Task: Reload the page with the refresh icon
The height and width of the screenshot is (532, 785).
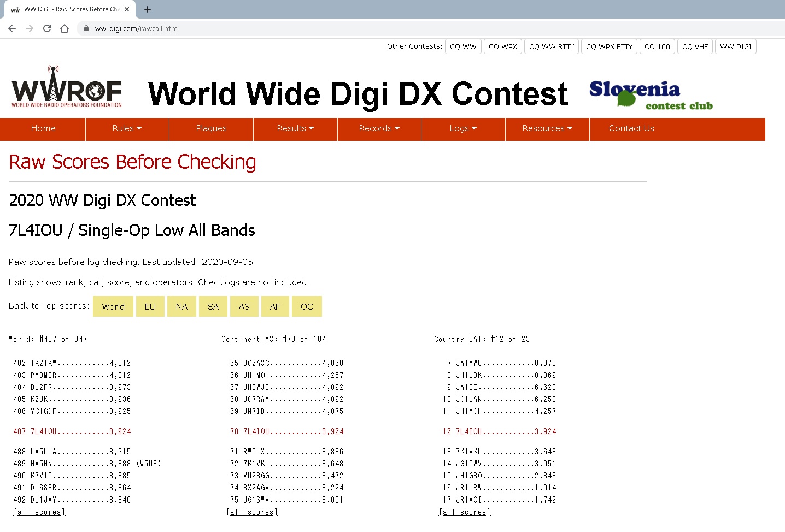Action: 47,28
